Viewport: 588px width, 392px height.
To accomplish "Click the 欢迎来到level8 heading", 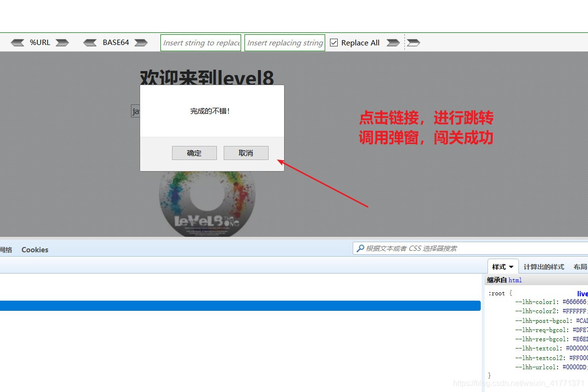I will (207, 77).
